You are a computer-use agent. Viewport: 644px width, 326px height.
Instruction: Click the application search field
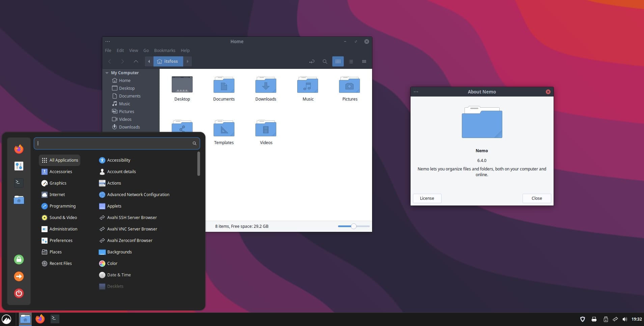pos(116,143)
